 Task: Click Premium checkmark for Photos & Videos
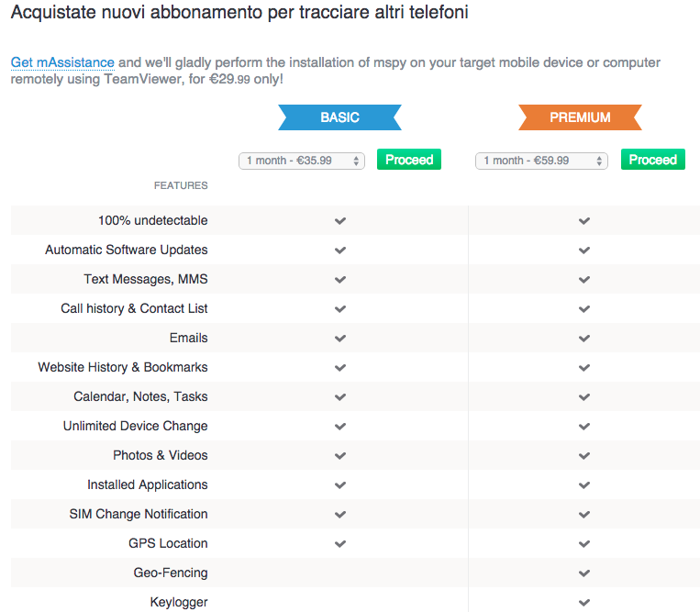click(584, 456)
